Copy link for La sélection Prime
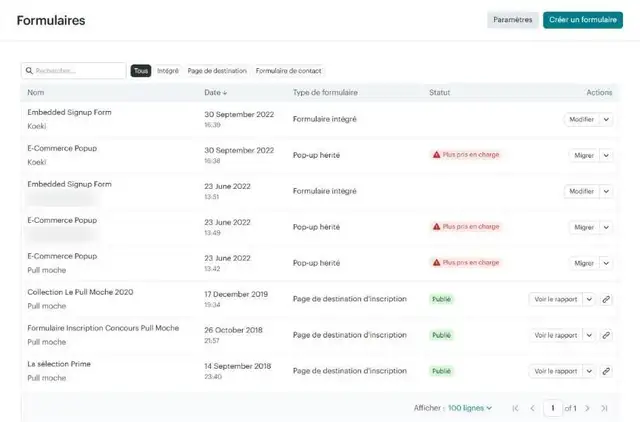This screenshot has width=640, height=422. coord(606,371)
